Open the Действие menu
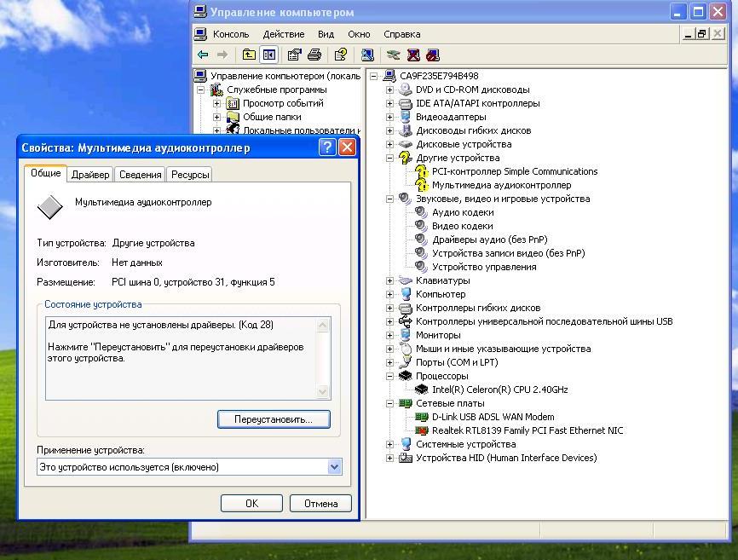The width and height of the screenshot is (738, 560). pos(283,34)
